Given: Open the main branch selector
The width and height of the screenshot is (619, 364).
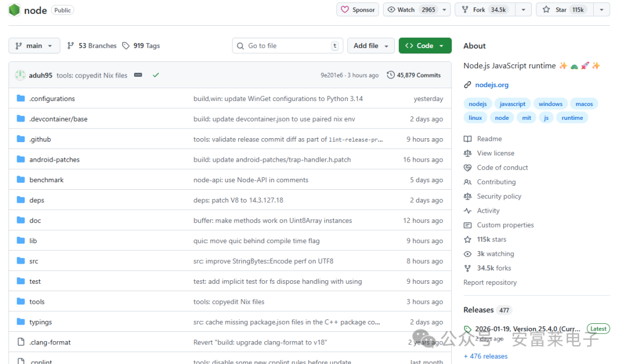Looking at the screenshot, I should coord(34,45).
